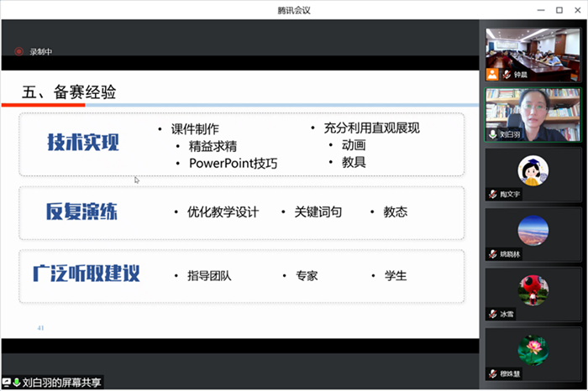Select 钟晨's conference room video thumbnail

click(x=533, y=52)
